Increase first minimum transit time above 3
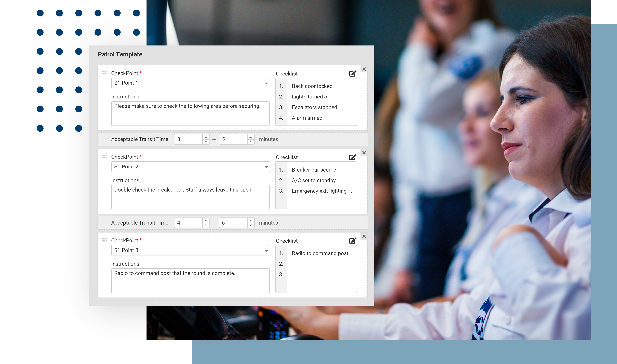The width and height of the screenshot is (617, 364). 206,137
